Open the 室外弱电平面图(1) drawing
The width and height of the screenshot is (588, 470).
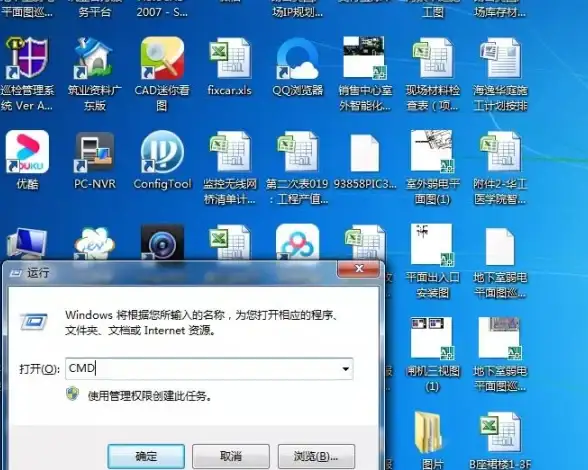(x=432, y=151)
